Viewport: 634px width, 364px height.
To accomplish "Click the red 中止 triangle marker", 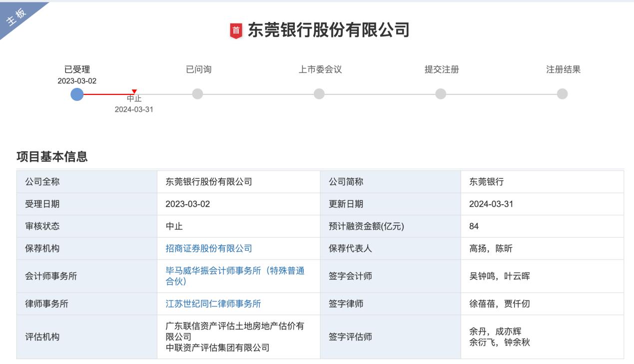I will pyautogui.click(x=132, y=90).
